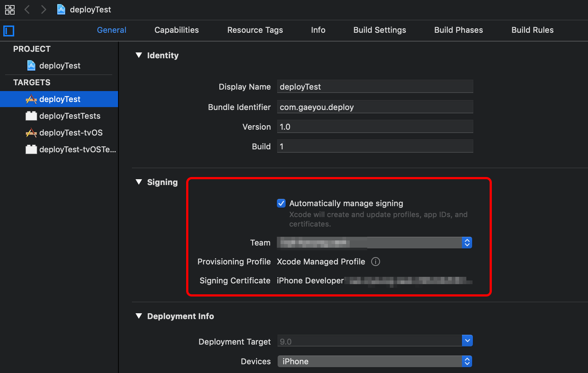Image resolution: width=588 pixels, height=373 pixels.
Task: Click the deployTest-tvOS app icon
Action: point(31,133)
